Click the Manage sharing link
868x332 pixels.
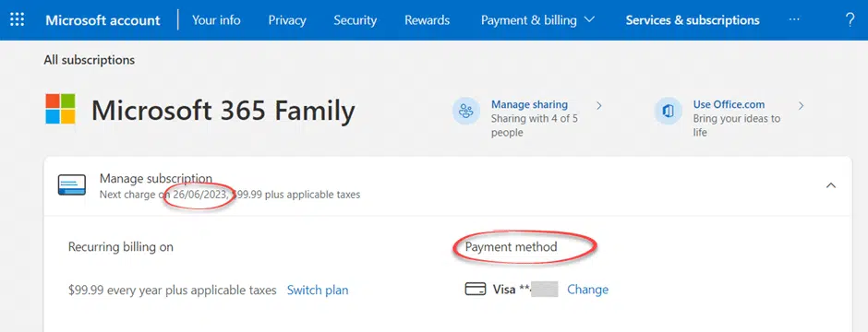[530, 104]
